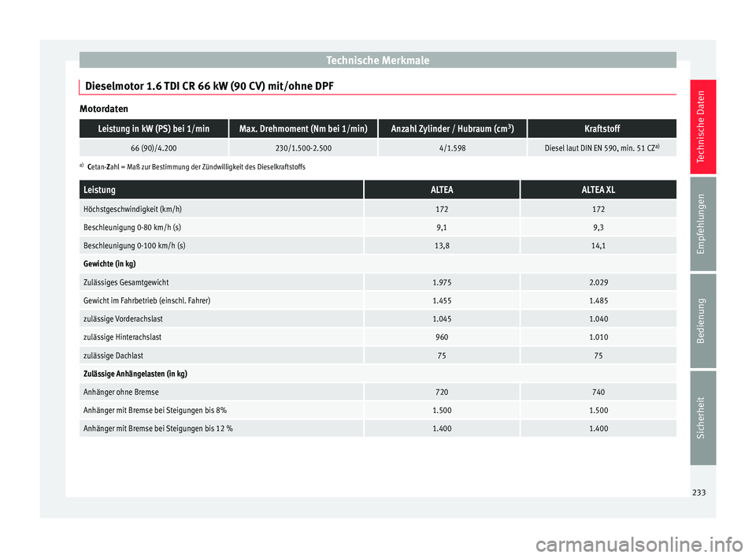Image resolution: width=756 pixels, height=558 pixels.
Task: Select the 4/1.598 cylinder cell
Action: tap(452, 148)
